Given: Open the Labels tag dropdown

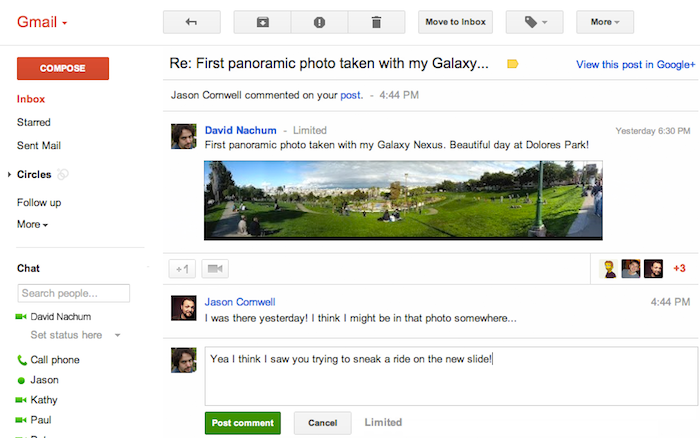Looking at the screenshot, I should coord(534,21).
